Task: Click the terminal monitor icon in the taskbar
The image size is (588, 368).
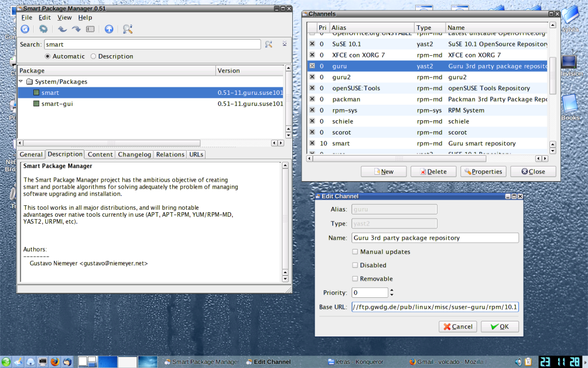Action: 42,362
